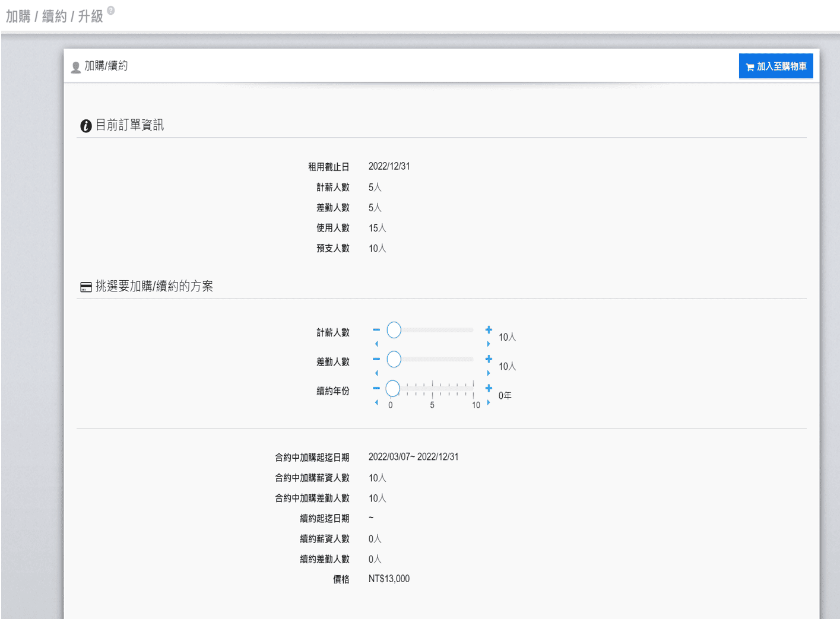Click the info icon beside 目前訂單資訊
The image size is (840, 619).
[x=86, y=126]
